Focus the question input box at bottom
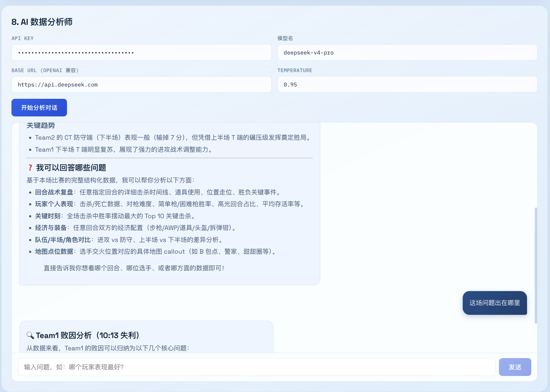Screen dimensions: 550x392 point(256,367)
